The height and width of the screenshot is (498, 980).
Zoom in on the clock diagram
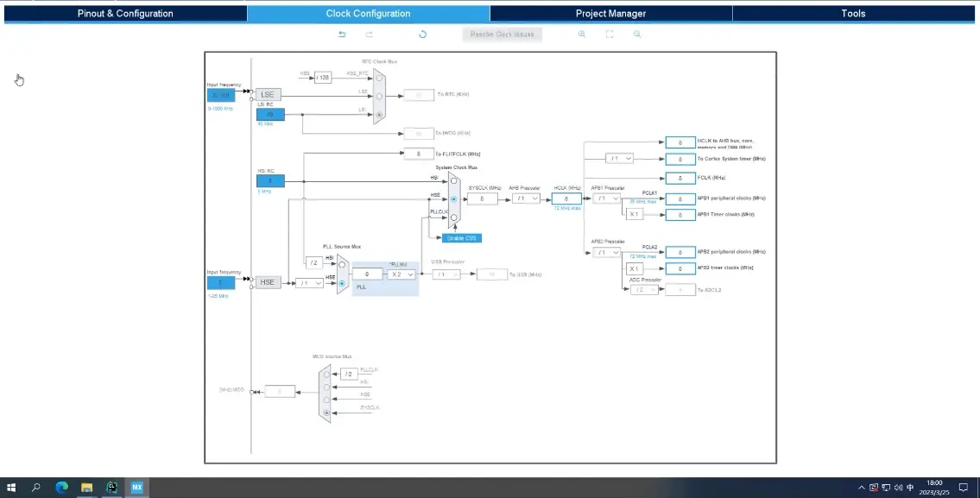point(582,34)
